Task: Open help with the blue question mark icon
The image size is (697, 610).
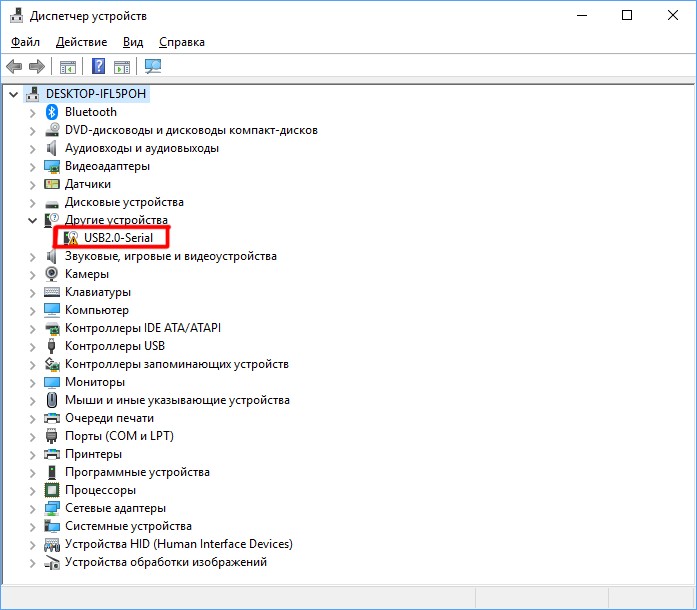Action: [98, 67]
